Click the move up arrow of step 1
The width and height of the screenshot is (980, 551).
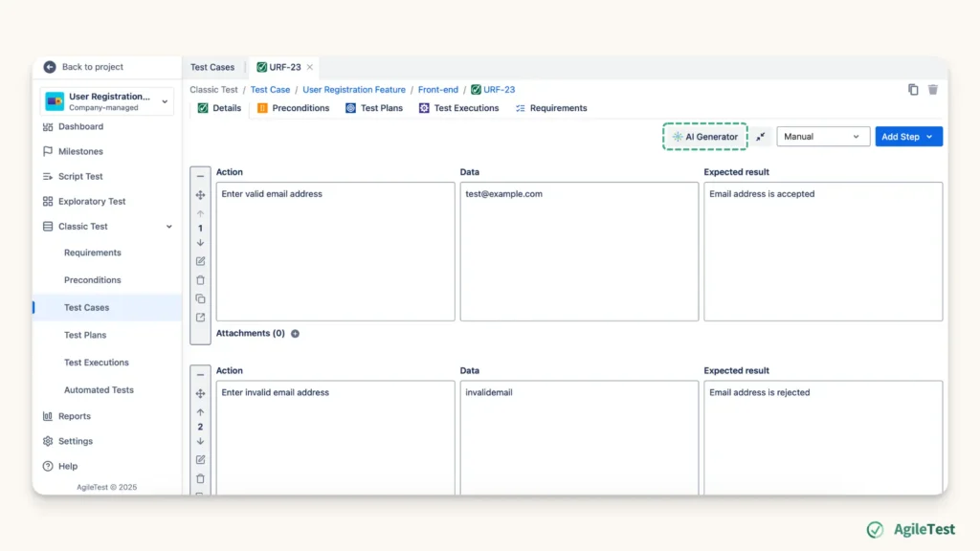tap(200, 213)
